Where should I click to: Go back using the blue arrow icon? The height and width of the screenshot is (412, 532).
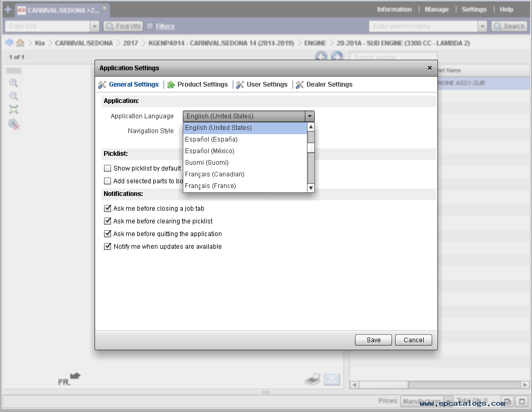click(x=9, y=43)
